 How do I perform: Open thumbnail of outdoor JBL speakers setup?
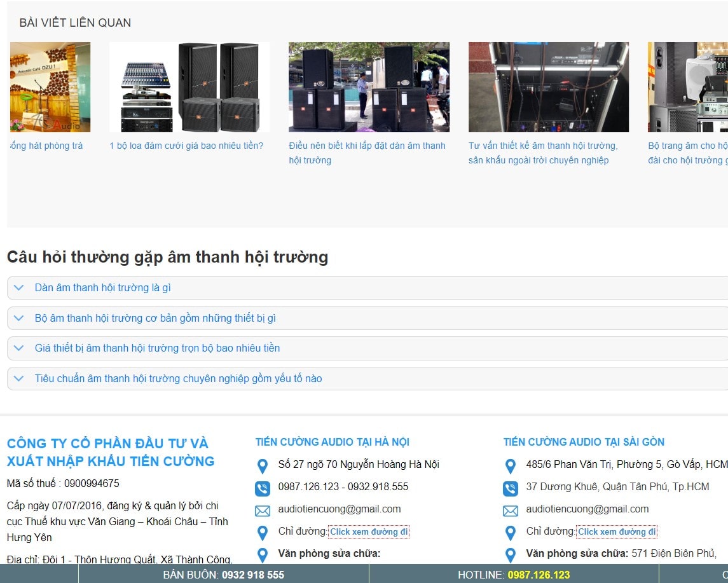pyautogui.click(x=369, y=87)
